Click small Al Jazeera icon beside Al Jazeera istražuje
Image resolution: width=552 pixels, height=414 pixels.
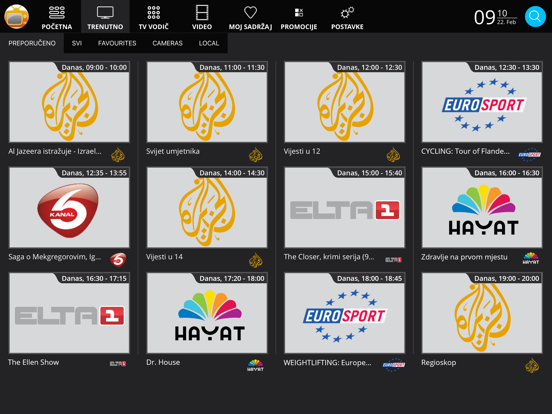[x=118, y=155]
